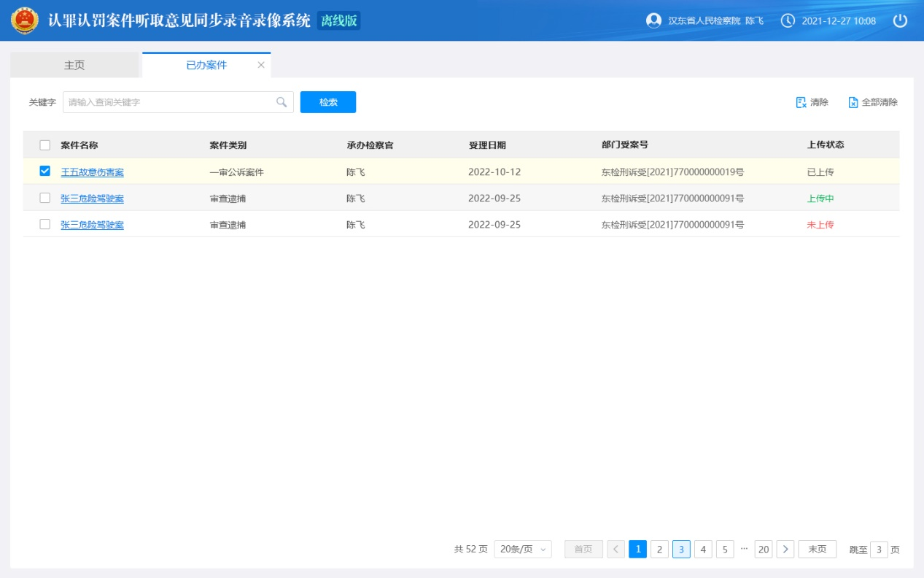The width and height of the screenshot is (924, 578).
Task: Focus the 关键字 search input field
Action: [x=169, y=102]
